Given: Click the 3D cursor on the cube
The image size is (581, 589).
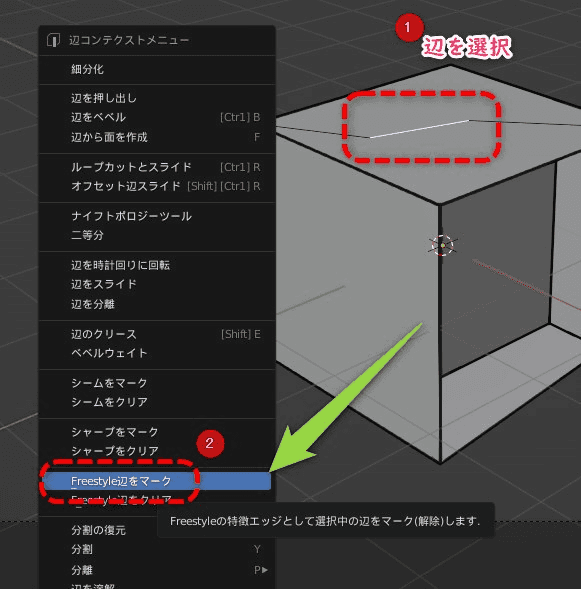Looking at the screenshot, I should click(443, 245).
